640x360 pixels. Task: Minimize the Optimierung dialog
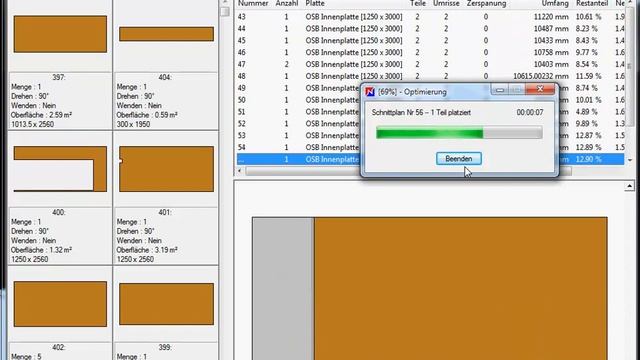pos(500,89)
